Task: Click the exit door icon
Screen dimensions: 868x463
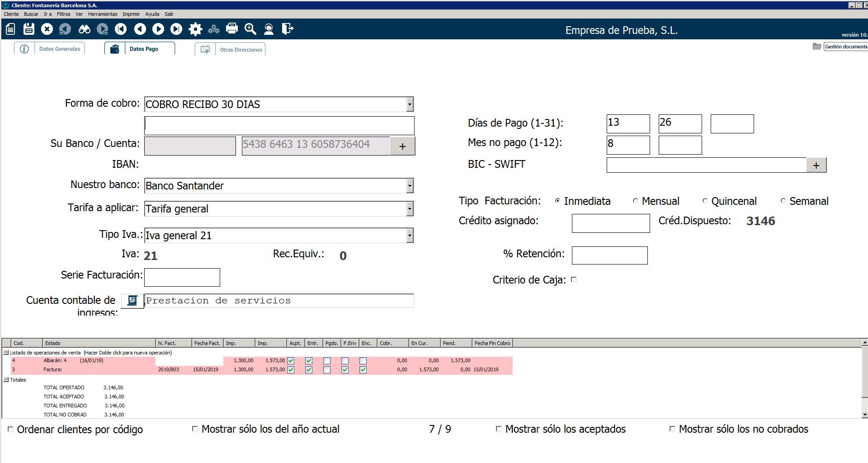Action: pyautogui.click(x=288, y=29)
